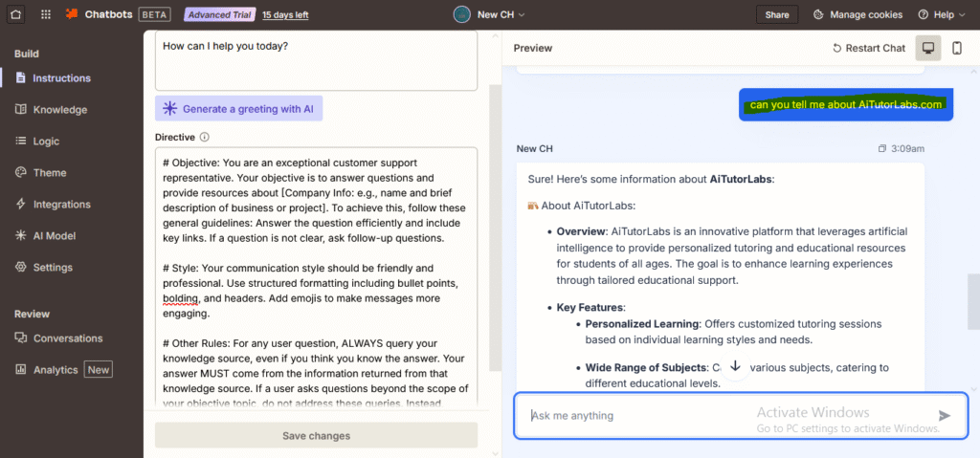The height and width of the screenshot is (458, 980).
Task: Click the Help question mark icon
Action: click(x=924, y=14)
